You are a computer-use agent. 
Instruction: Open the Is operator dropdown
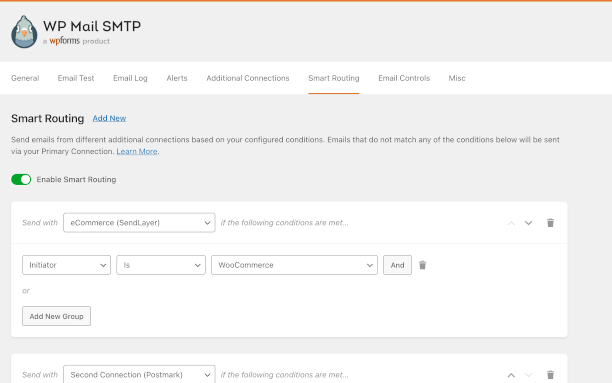161,265
